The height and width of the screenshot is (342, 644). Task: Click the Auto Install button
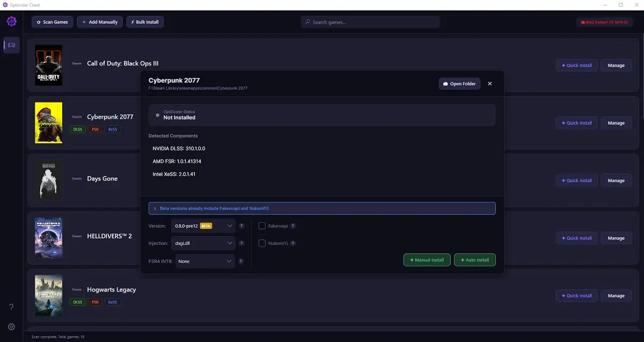[475, 260]
